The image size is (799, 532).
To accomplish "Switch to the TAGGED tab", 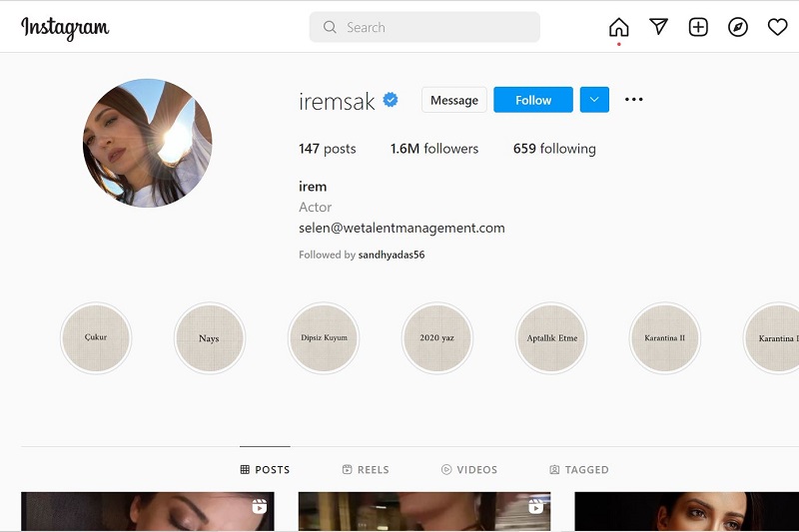I will (579, 469).
